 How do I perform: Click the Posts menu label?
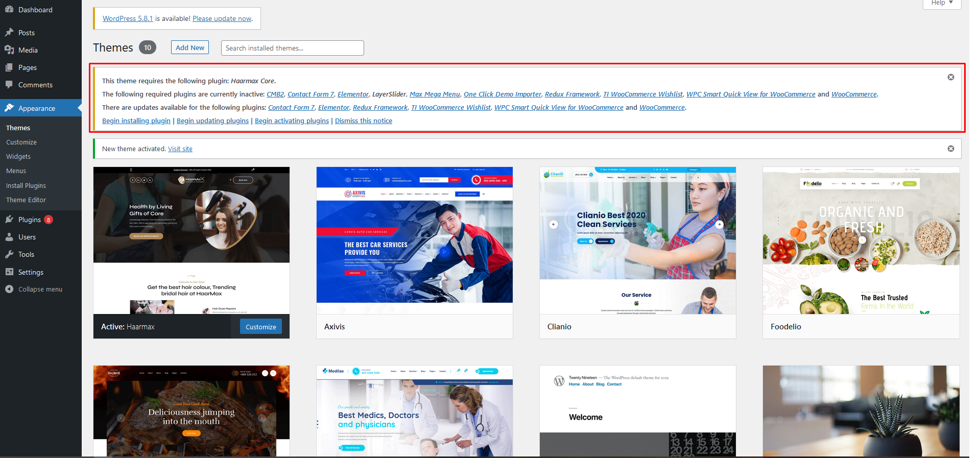click(27, 33)
